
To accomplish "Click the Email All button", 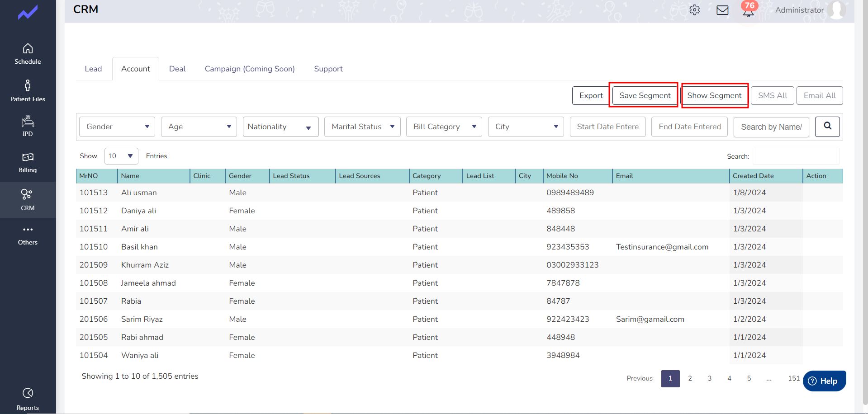I will click(x=820, y=95).
